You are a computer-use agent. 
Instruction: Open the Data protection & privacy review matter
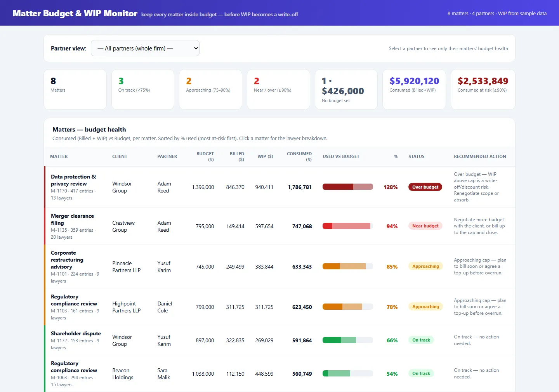pyautogui.click(x=279, y=187)
